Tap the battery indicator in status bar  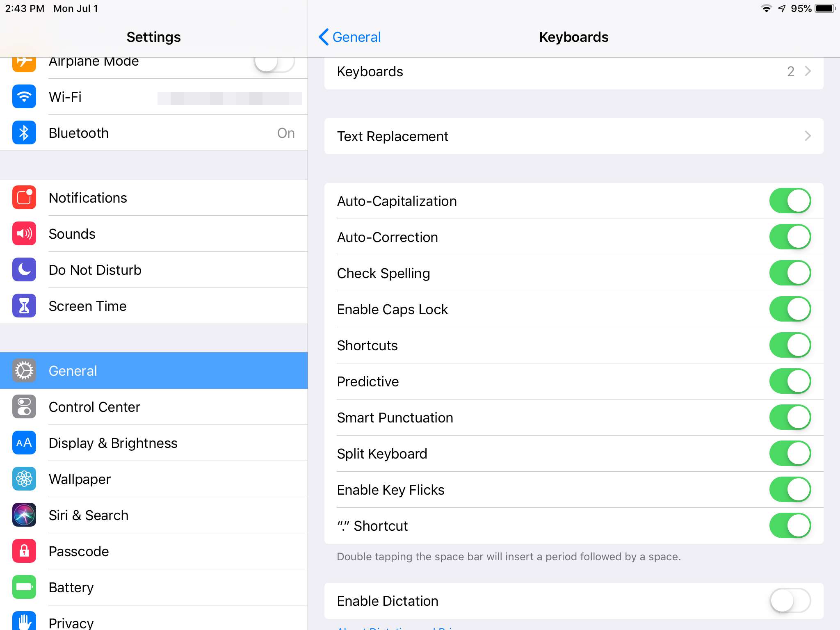825,9
